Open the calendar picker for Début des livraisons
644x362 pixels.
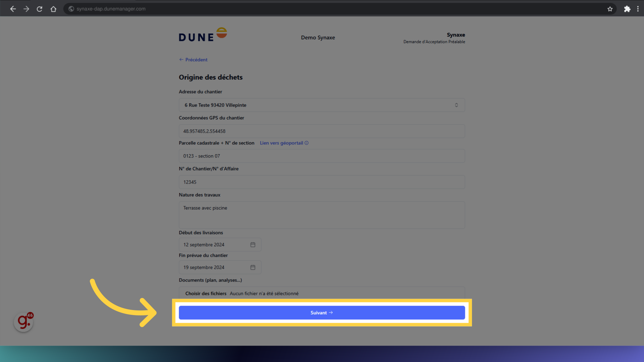pos(253,244)
